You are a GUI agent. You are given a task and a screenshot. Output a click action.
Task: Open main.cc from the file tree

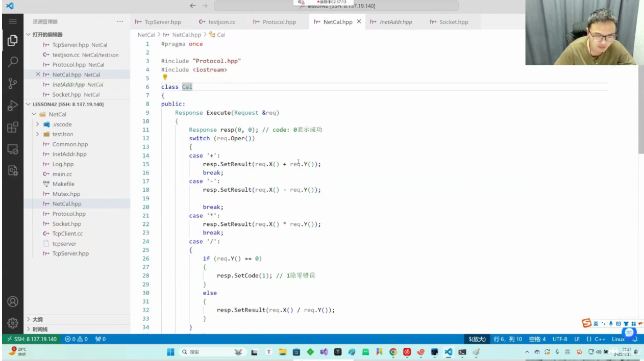click(62, 174)
